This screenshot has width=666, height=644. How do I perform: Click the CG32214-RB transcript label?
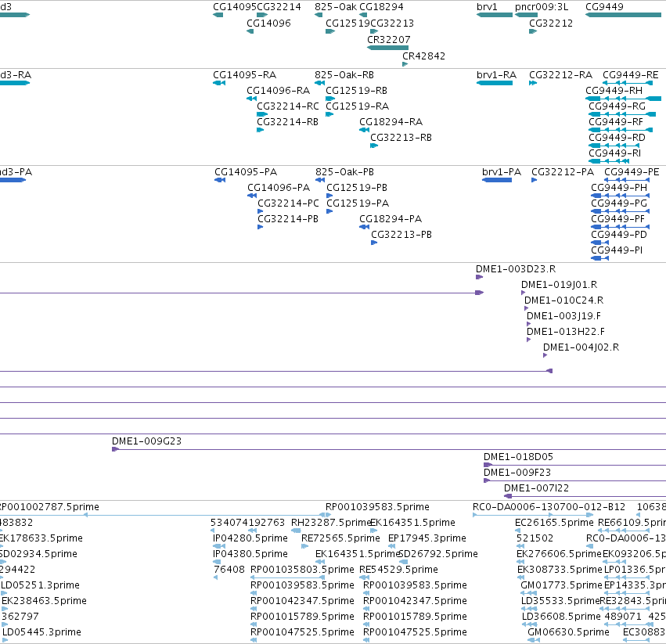(287, 122)
